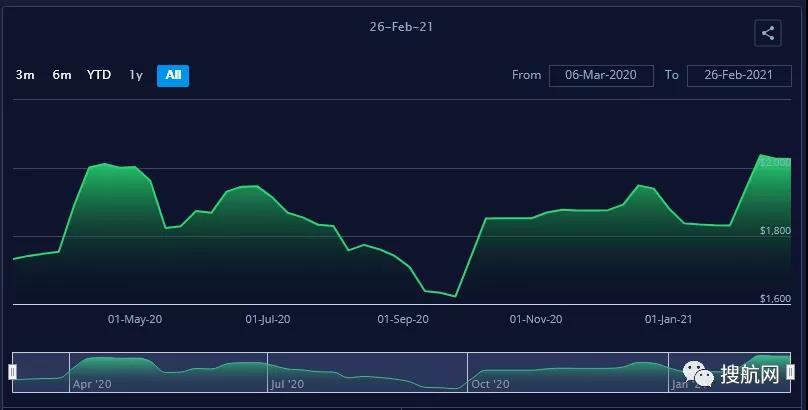Open the To date field 26-Feb-2021
The width and height of the screenshot is (808, 410).
(x=739, y=75)
